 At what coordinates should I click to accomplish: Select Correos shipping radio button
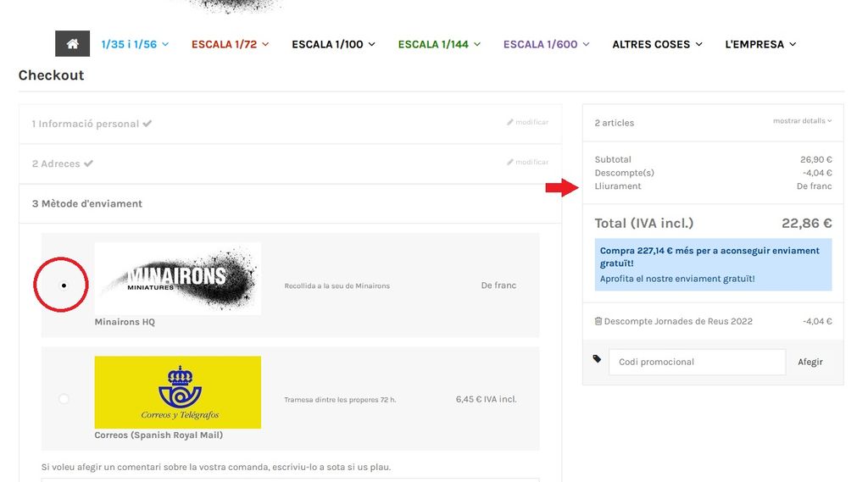64,399
